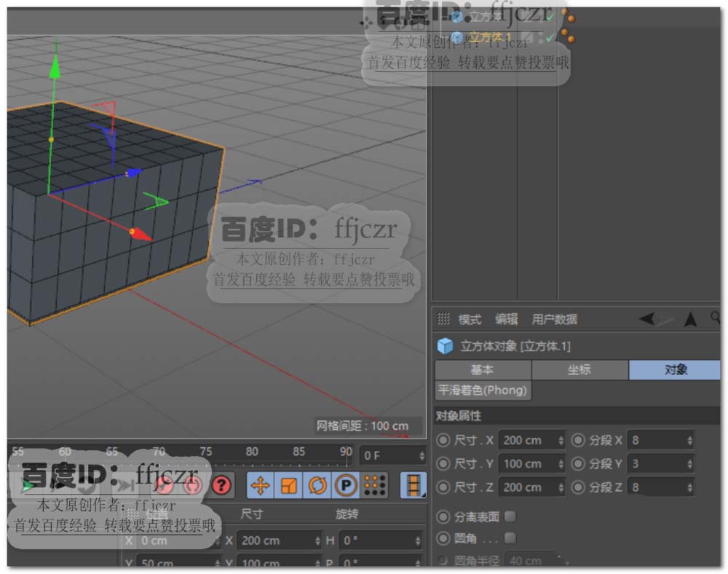Toggle the 尺寸.Y animation radio dot
The width and height of the screenshot is (728, 574).
[x=443, y=463]
